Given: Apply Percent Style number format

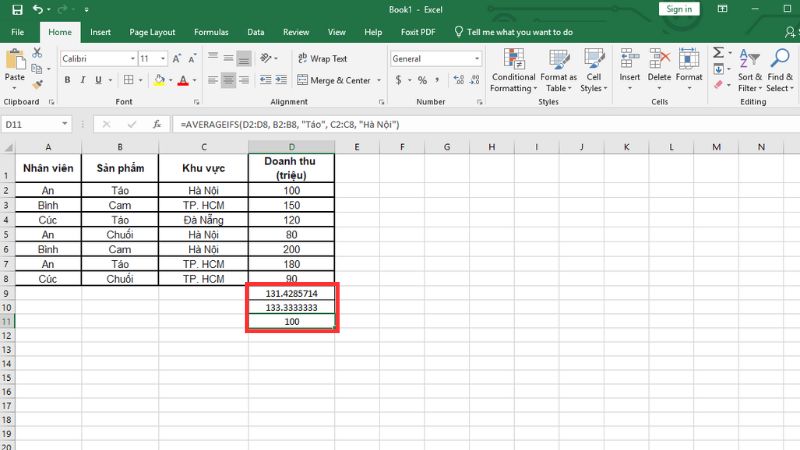Looking at the screenshot, I should coord(421,80).
